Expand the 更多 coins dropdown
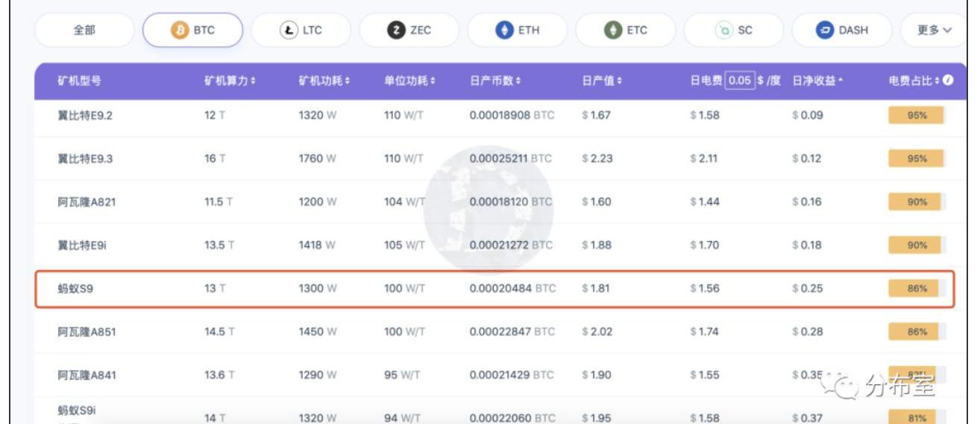The image size is (980, 424). [935, 31]
